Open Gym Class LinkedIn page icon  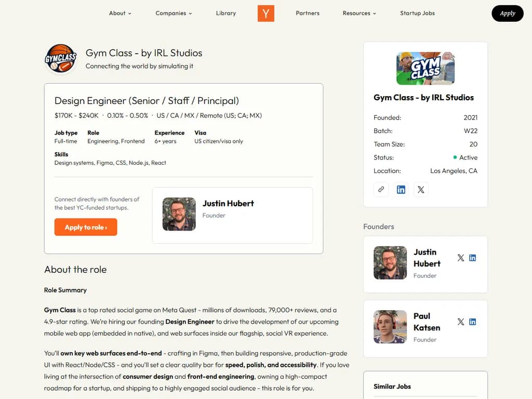click(x=401, y=190)
